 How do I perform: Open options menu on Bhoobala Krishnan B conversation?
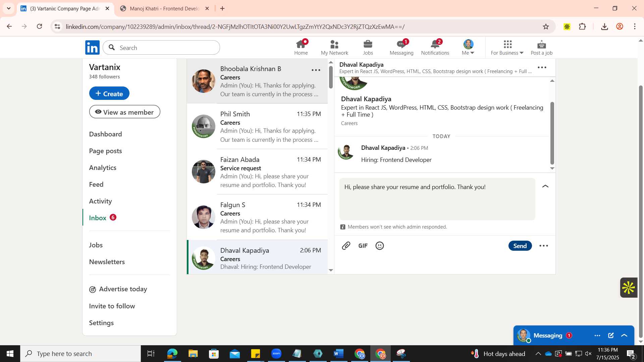[x=316, y=70]
